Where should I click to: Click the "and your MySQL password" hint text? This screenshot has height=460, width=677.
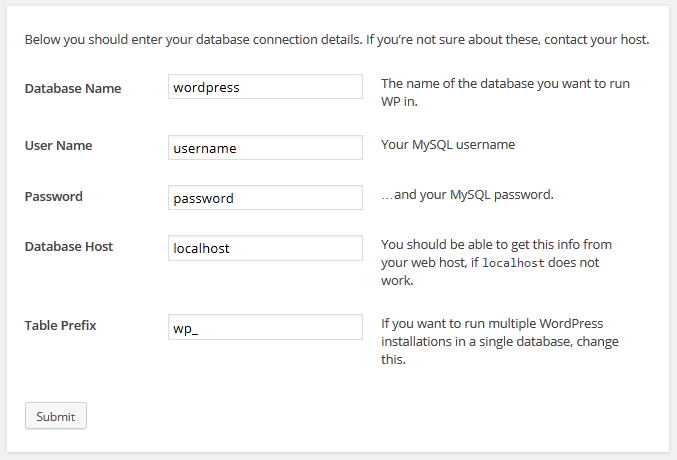pos(467,194)
